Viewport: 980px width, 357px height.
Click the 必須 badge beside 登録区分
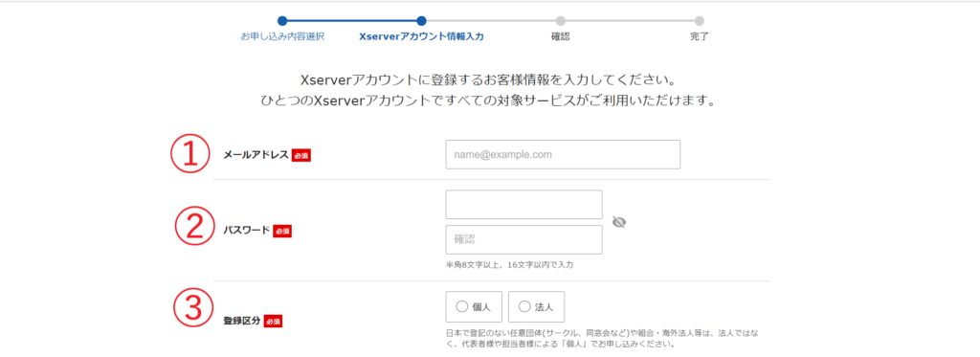pos(273,322)
